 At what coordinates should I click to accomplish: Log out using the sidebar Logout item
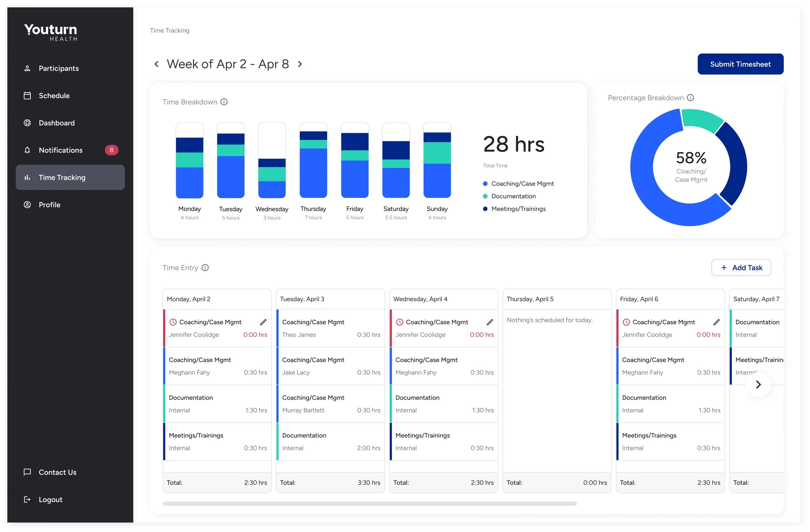50,500
